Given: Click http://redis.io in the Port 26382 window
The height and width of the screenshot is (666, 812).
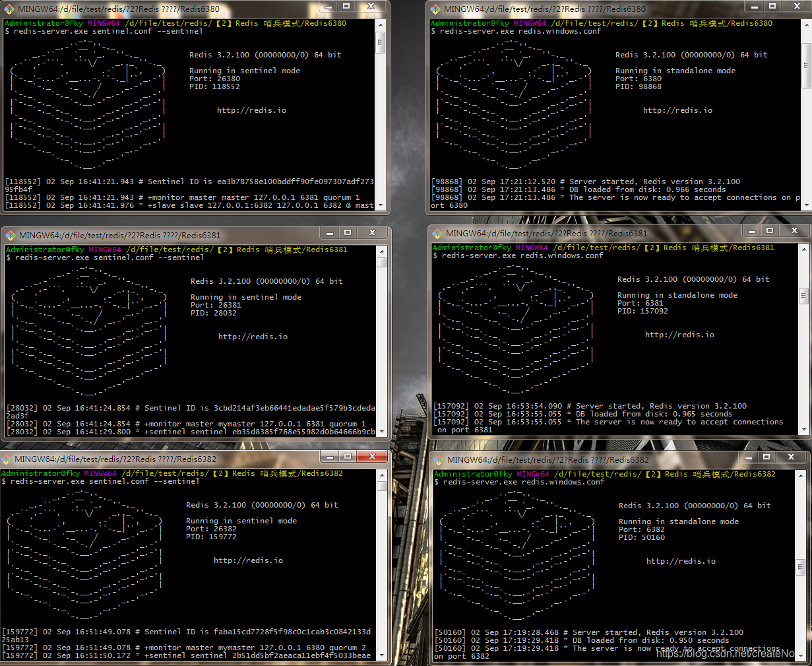Looking at the screenshot, I should coord(248,560).
